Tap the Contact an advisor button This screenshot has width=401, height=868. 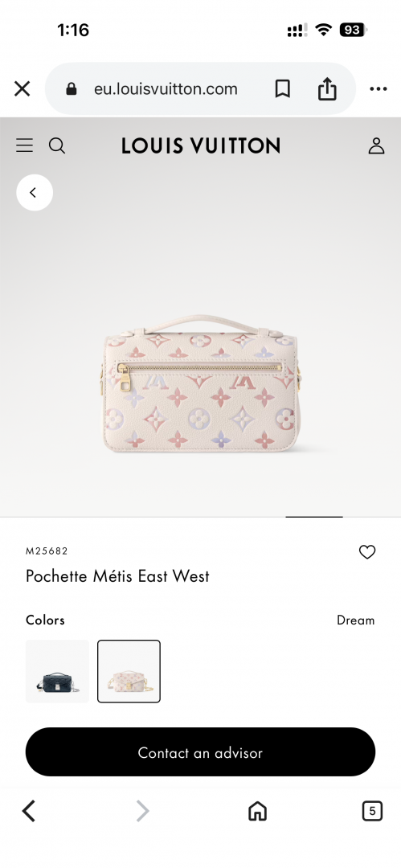[x=201, y=752]
